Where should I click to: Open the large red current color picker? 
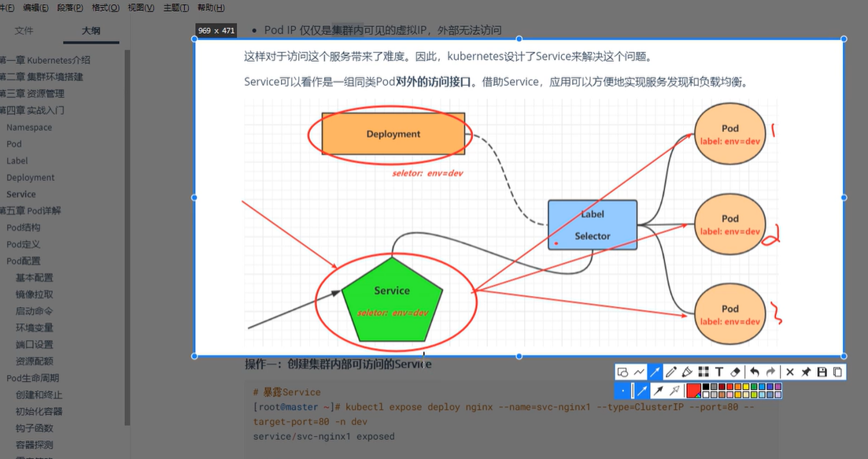(693, 391)
